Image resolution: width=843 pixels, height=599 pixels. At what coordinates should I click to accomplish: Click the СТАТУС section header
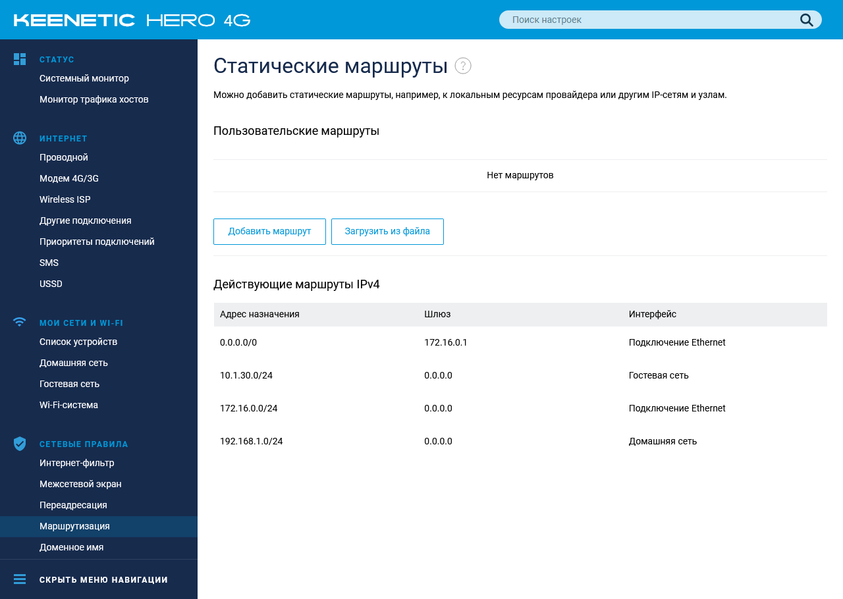point(56,59)
